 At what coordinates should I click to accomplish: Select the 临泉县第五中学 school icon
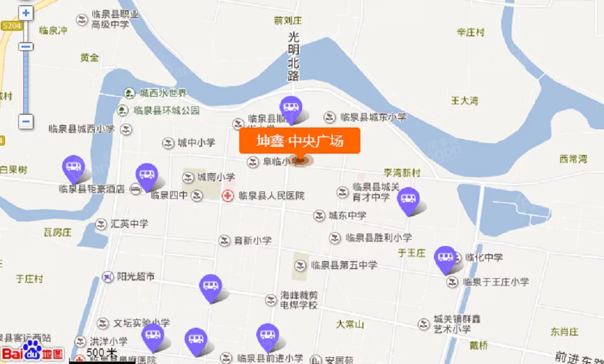click(300, 265)
